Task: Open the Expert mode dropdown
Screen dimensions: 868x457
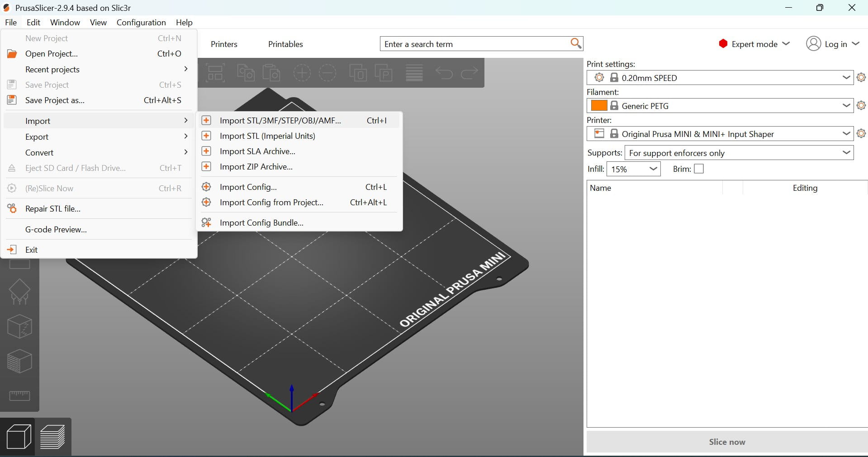Action: click(x=786, y=43)
